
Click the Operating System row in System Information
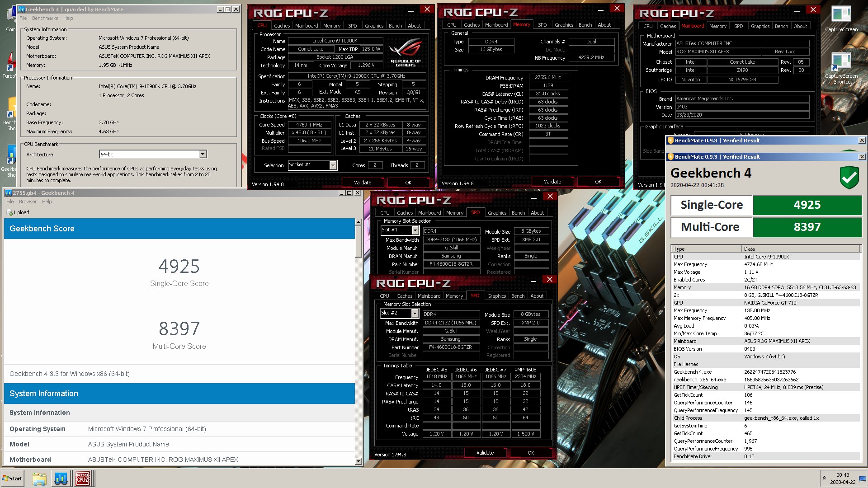coord(179,429)
